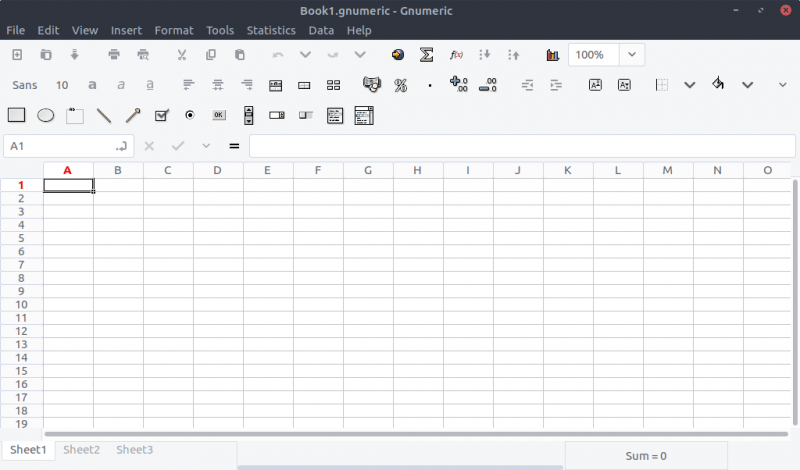Toggle underline text formatting
Viewport: 800px width, 470px height.
point(150,85)
